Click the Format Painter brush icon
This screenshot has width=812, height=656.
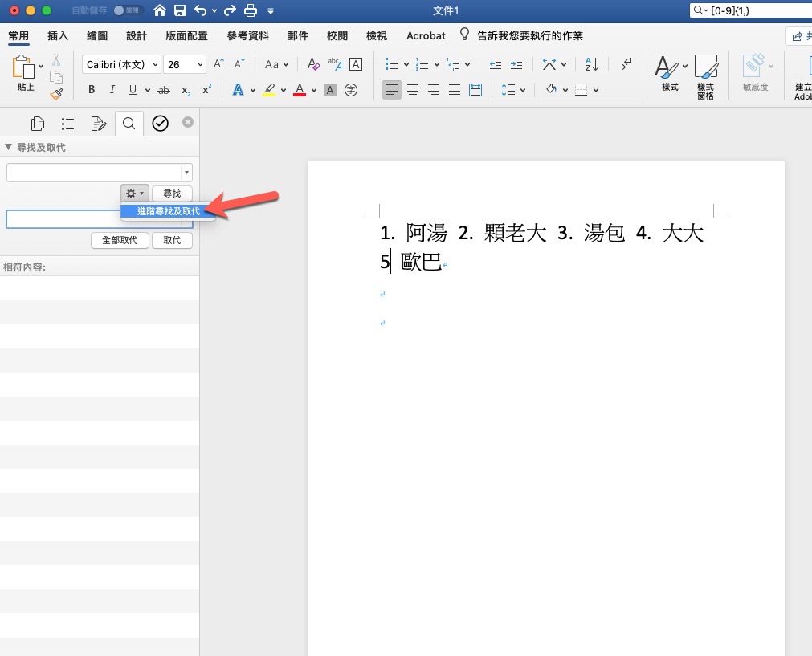(x=56, y=94)
